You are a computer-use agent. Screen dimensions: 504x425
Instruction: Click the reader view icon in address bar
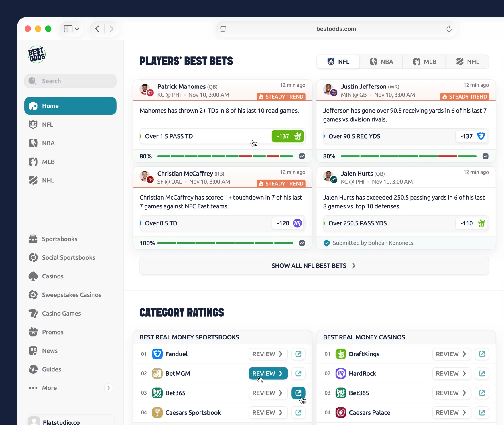(223, 29)
